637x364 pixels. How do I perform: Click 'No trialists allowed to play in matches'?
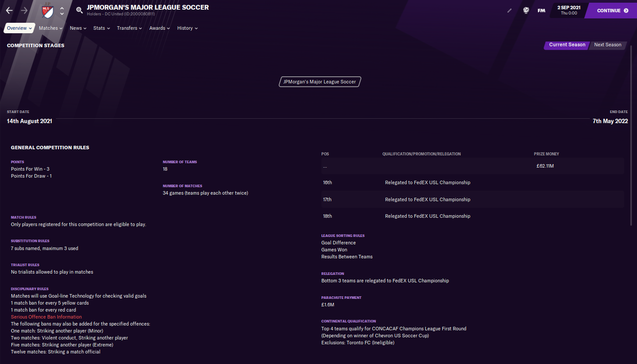click(52, 272)
